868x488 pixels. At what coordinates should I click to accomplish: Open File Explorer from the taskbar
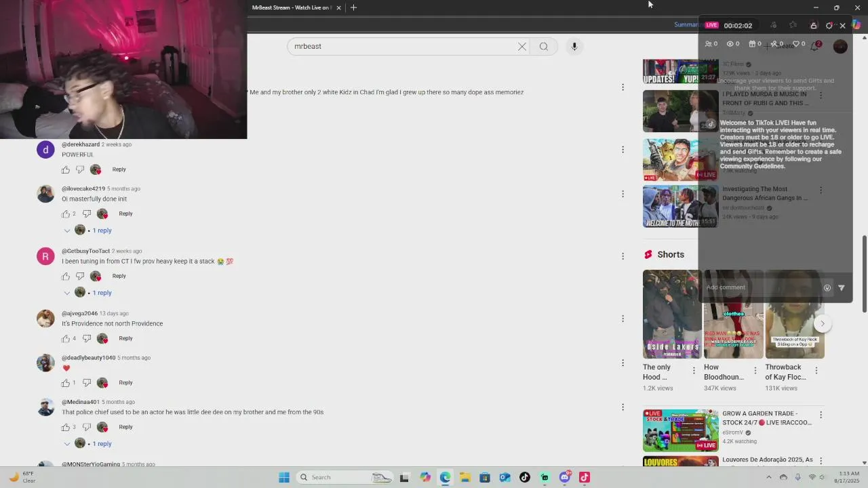coord(465,477)
